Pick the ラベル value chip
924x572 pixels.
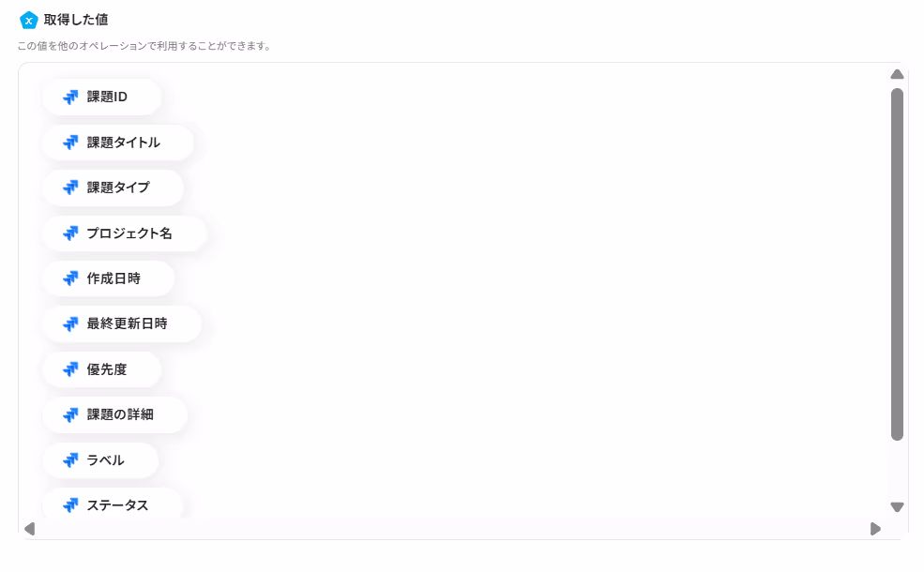point(100,460)
